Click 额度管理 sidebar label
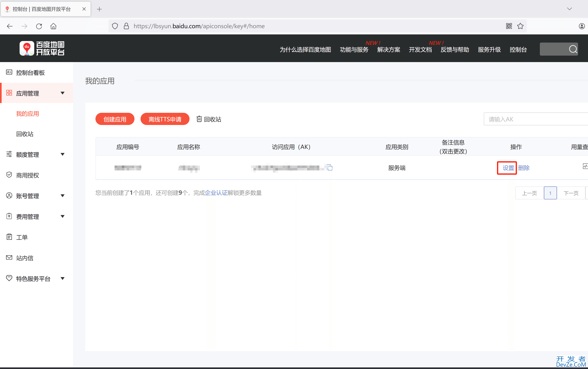The height and width of the screenshot is (369, 588). 28,154
